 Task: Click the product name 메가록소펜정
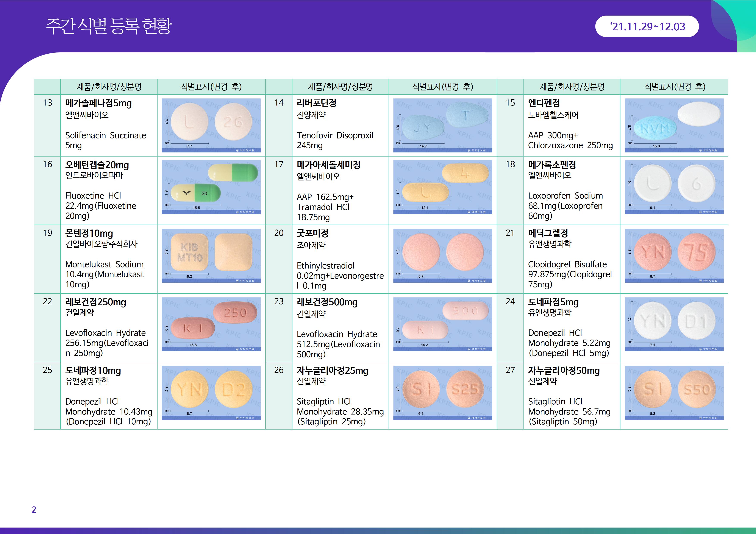click(x=552, y=165)
